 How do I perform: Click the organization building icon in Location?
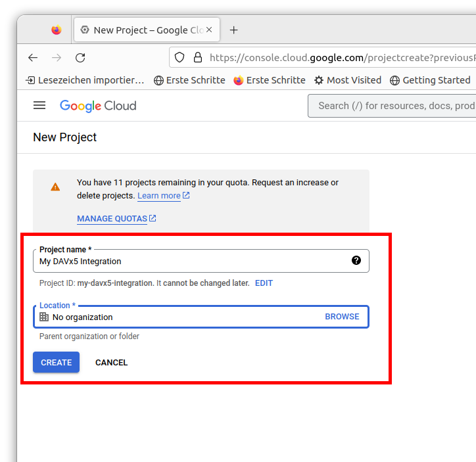[x=44, y=317]
